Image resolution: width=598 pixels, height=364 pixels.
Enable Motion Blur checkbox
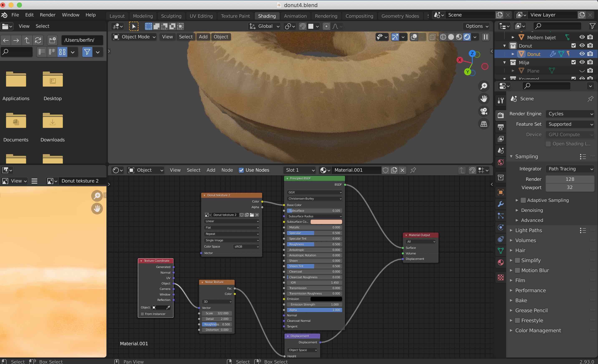click(517, 270)
